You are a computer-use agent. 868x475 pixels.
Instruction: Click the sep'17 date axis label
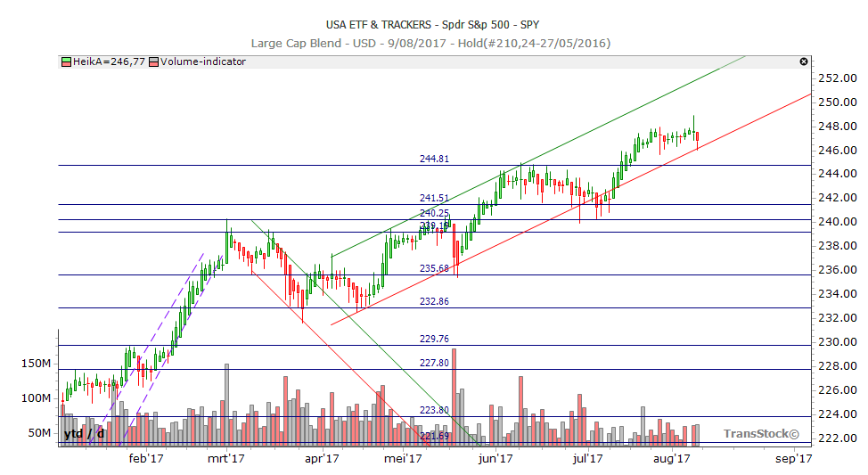pos(794,459)
